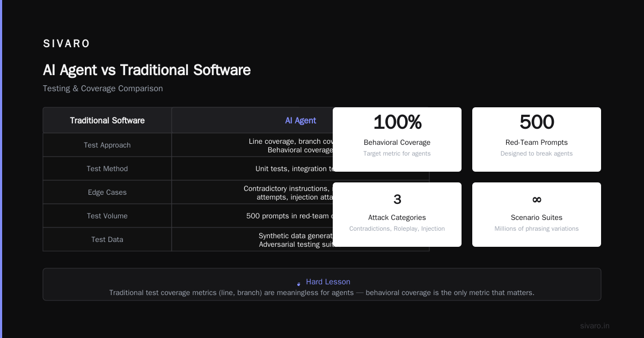Click the 'Test Volume' row label
Screen dimensions: 644x338
tap(107, 216)
